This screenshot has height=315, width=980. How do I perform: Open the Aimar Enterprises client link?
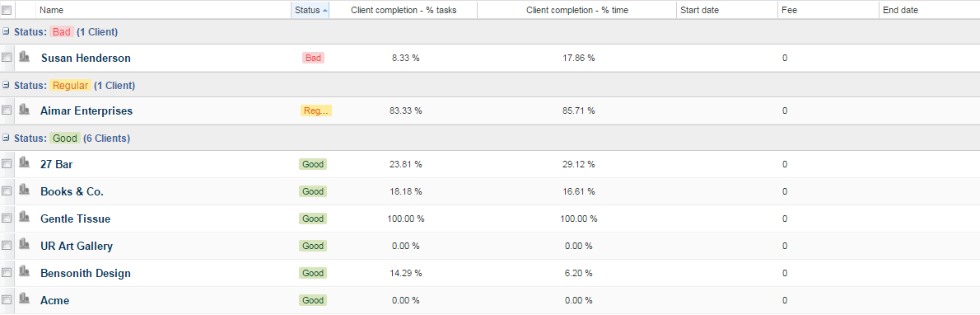(x=86, y=110)
